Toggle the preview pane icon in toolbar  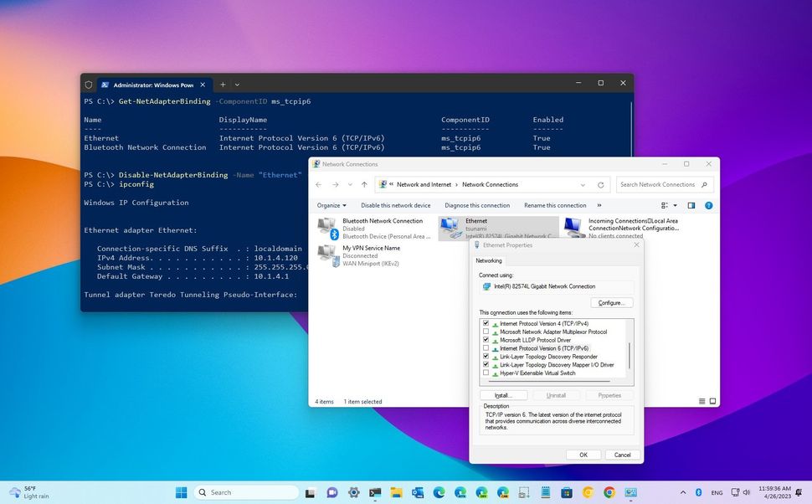tap(691, 205)
